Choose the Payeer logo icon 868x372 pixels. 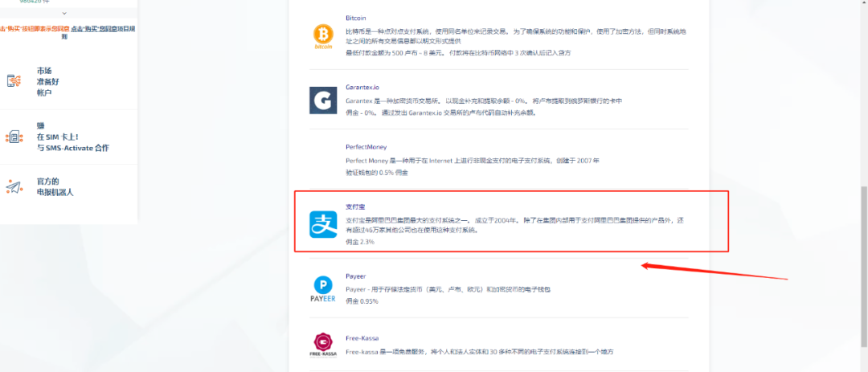click(x=323, y=288)
